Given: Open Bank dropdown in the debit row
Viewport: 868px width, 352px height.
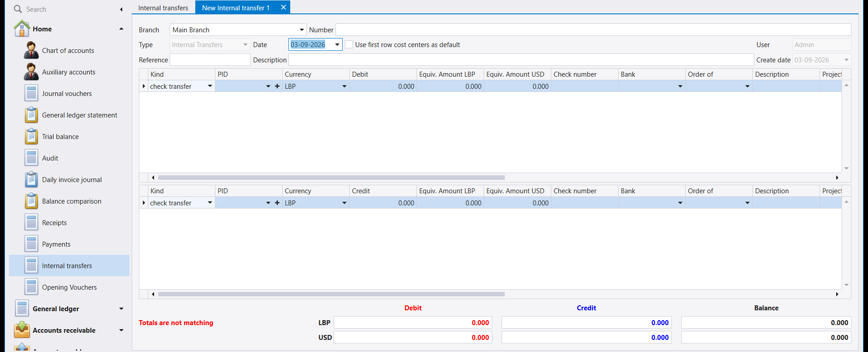Looking at the screenshot, I should (680, 86).
